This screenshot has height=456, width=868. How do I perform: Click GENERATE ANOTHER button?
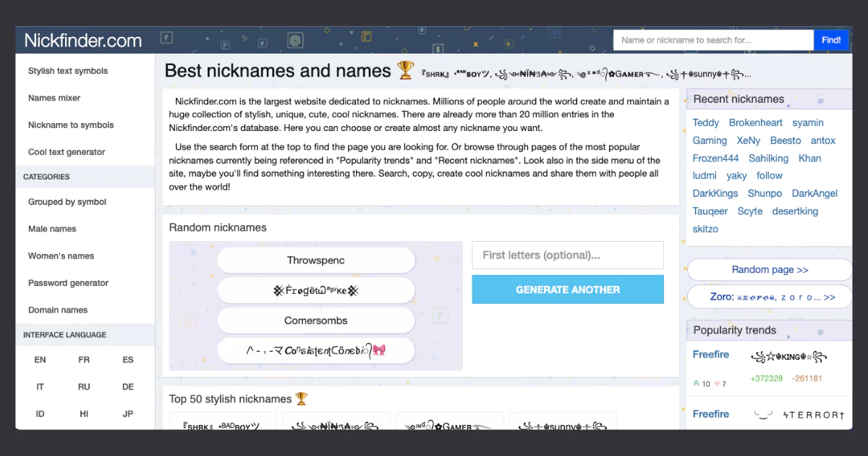(568, 290)
